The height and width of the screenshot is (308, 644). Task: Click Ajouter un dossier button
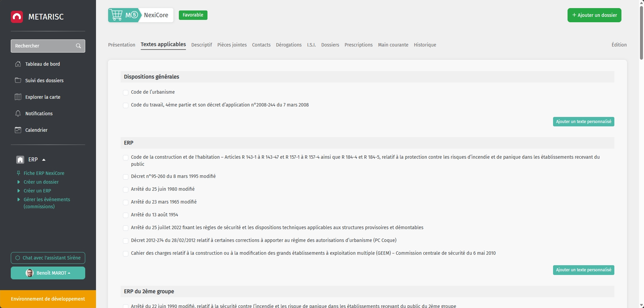[594, 15]
